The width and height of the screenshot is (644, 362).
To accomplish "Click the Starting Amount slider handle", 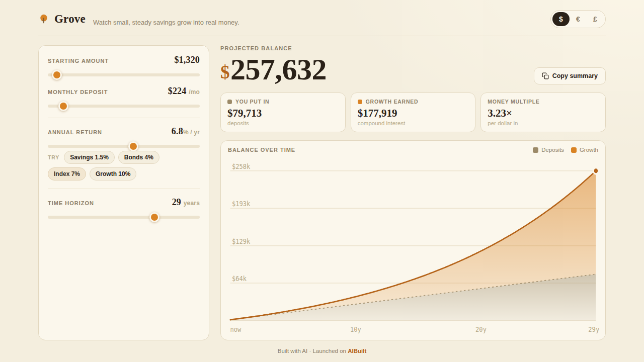I will pyautogui.click(x=57, y=75).
